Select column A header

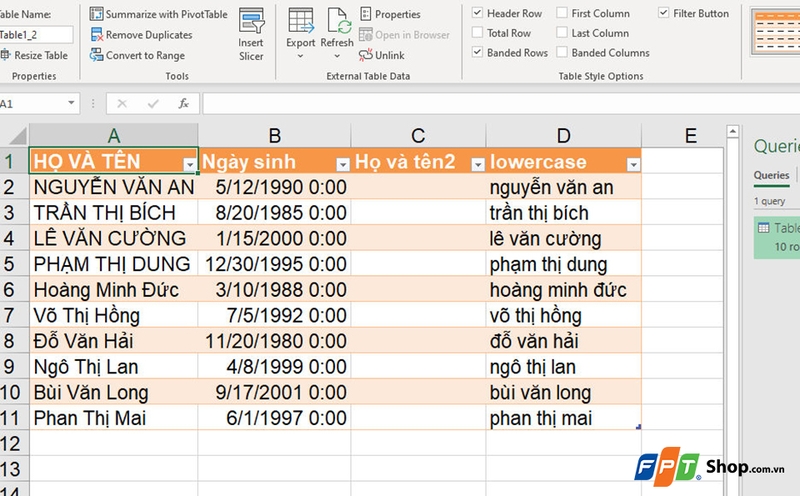tap(114, 136)
